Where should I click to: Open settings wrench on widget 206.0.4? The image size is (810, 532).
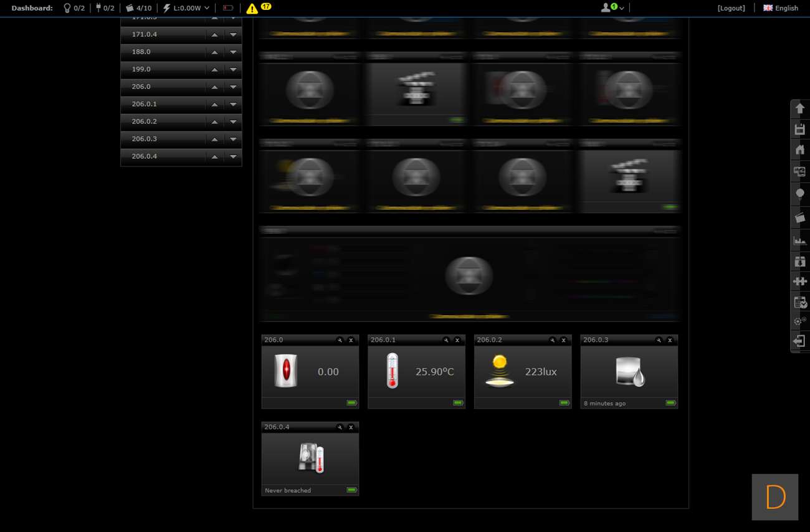click(340, 427)
